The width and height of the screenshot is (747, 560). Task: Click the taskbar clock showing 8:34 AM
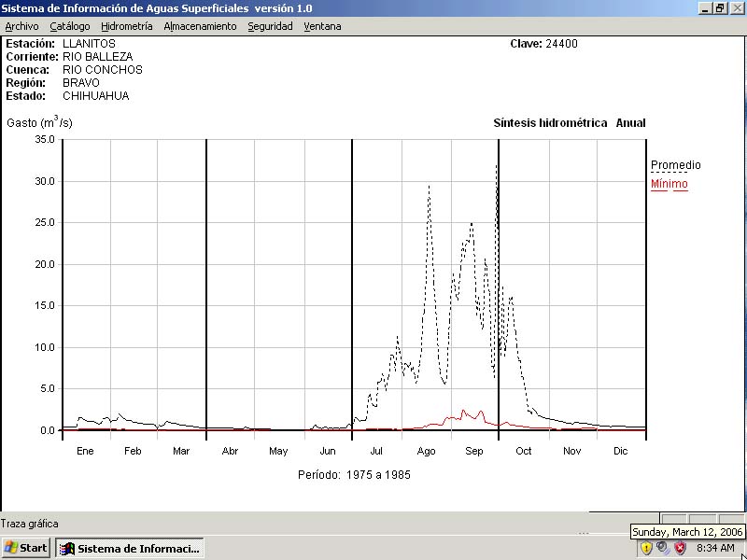coord(715,548)
